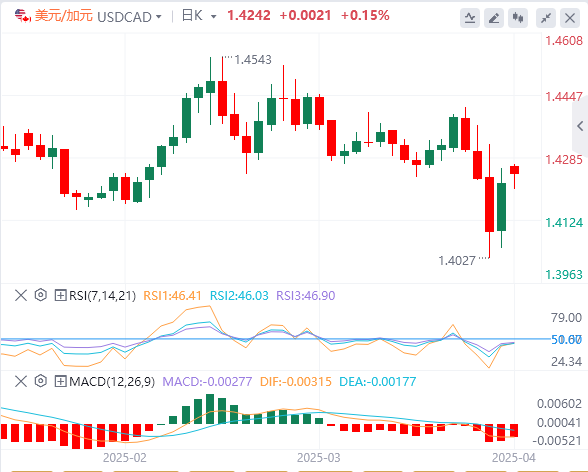
Task: Open the candlestick indicator settings icon
Action: (518, 18)
